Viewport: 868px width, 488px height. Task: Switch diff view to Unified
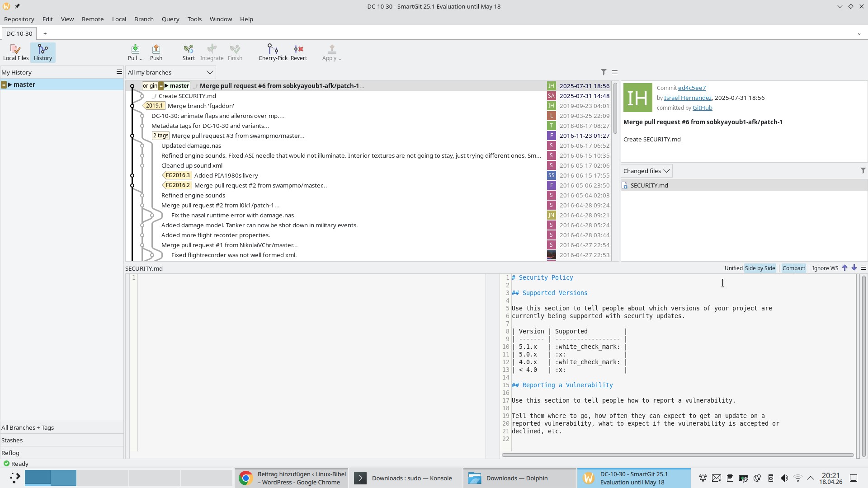[x=733, y=268]
